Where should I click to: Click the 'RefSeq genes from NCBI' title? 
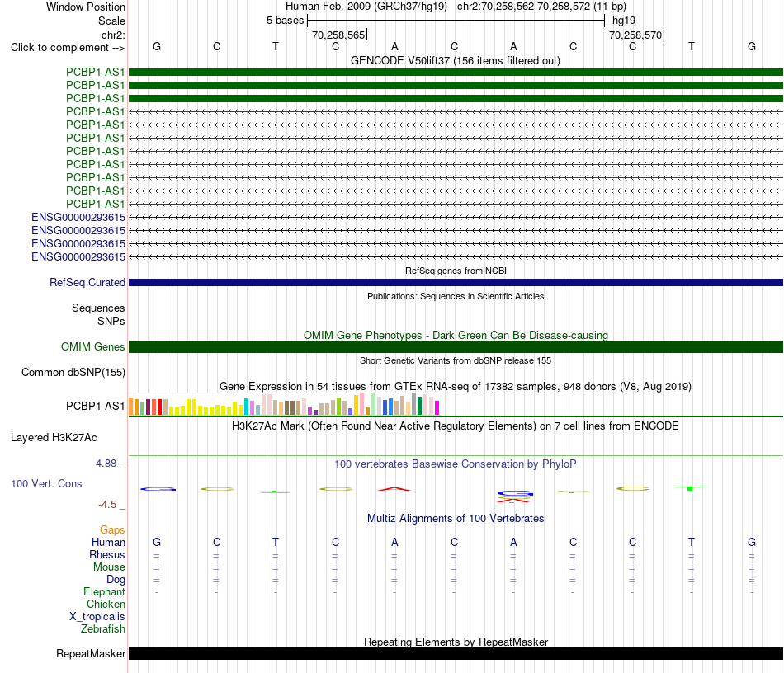click(456, 271)
